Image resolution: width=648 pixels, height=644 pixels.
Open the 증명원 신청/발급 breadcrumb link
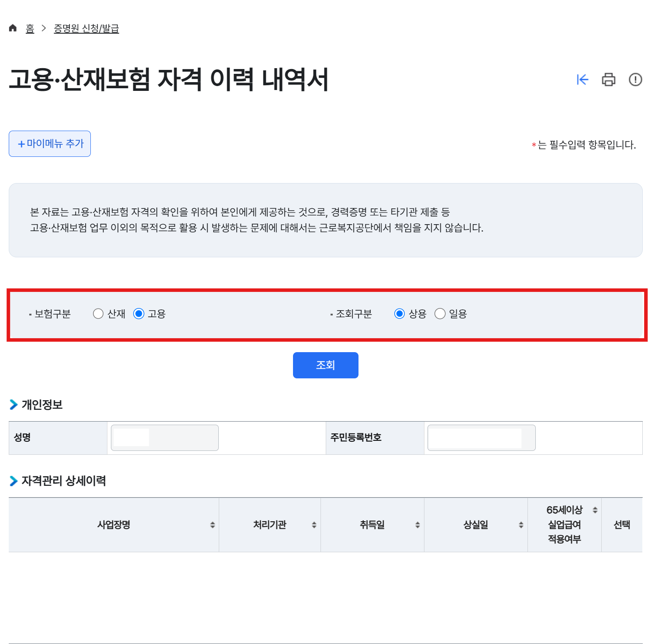pos(86,28)
